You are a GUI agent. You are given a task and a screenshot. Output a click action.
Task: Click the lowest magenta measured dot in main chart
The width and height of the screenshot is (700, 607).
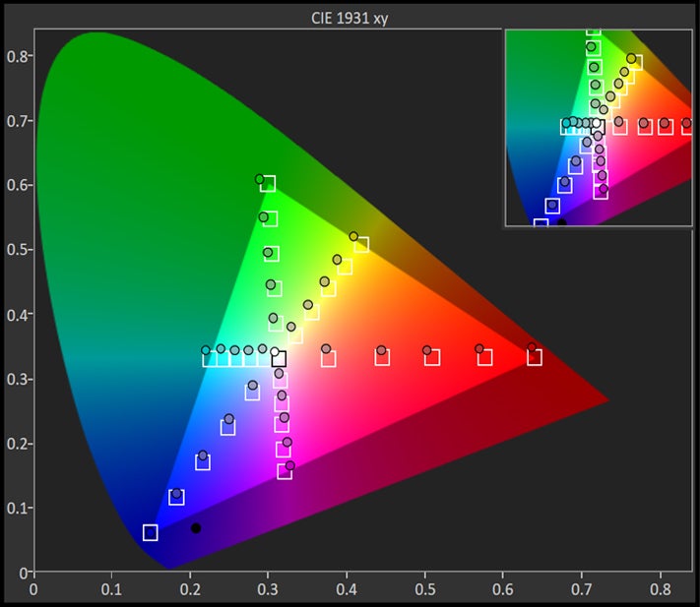click(x=290, y=465)
